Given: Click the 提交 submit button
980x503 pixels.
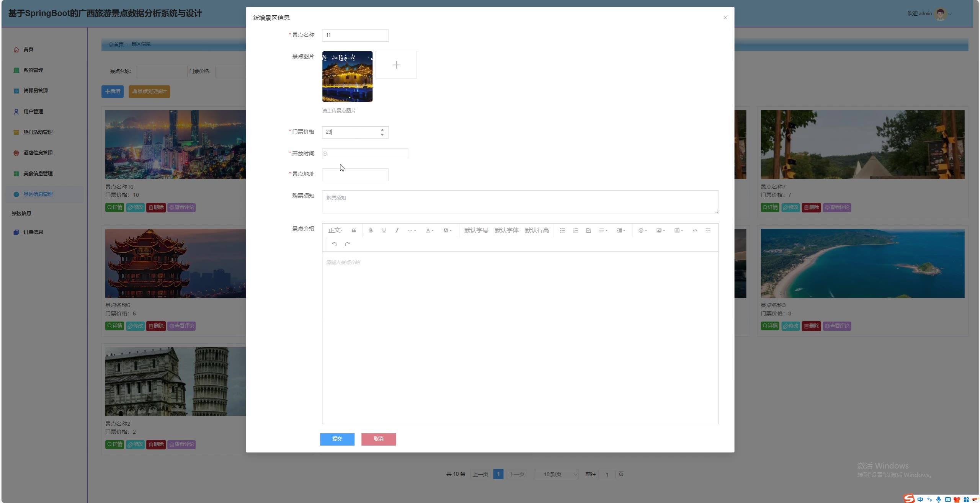Looking at the screenshot, I should (x=337, y=439).
